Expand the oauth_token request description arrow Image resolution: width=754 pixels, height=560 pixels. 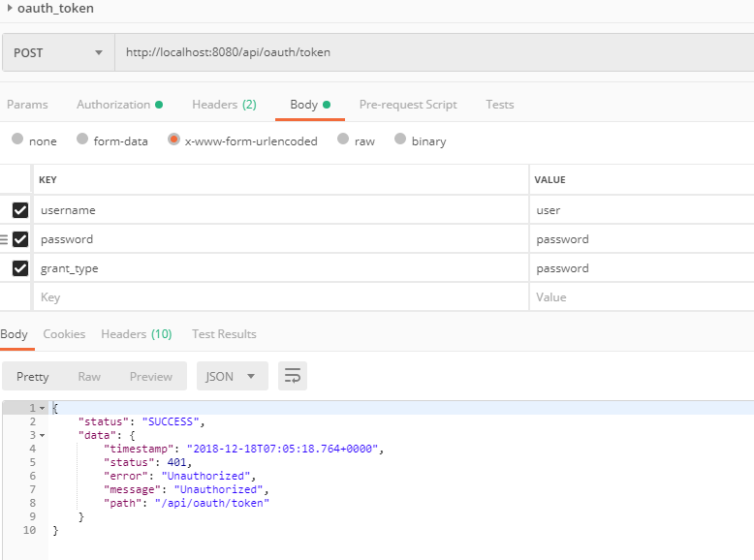pos(10,8)
